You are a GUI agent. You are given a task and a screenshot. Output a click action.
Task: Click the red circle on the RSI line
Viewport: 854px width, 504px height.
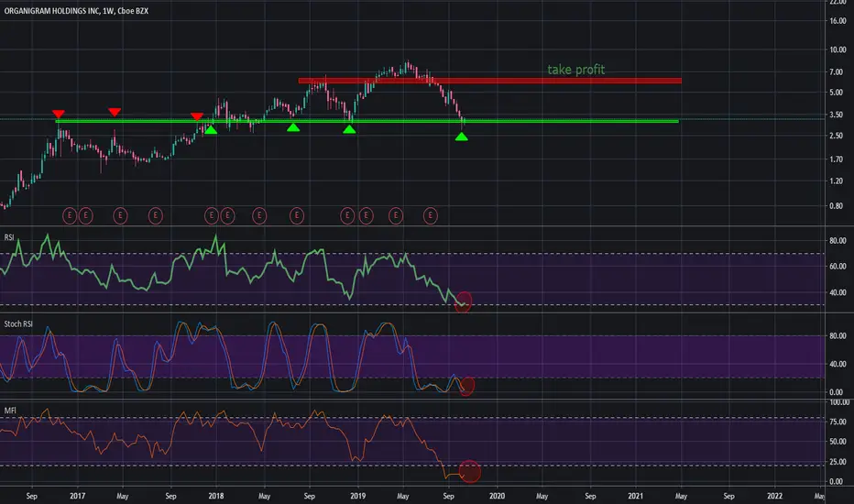pos(463,301)
